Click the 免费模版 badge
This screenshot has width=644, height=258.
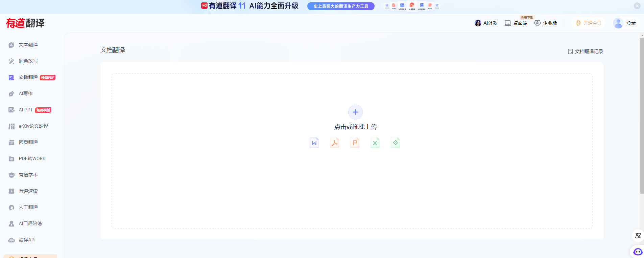pos(43,110)
